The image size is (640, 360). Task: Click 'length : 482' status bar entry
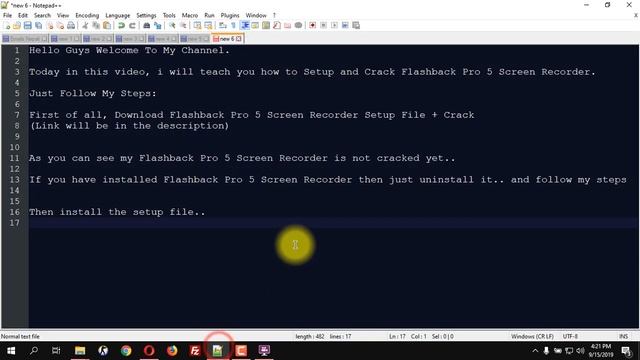[x=310, y=337]
